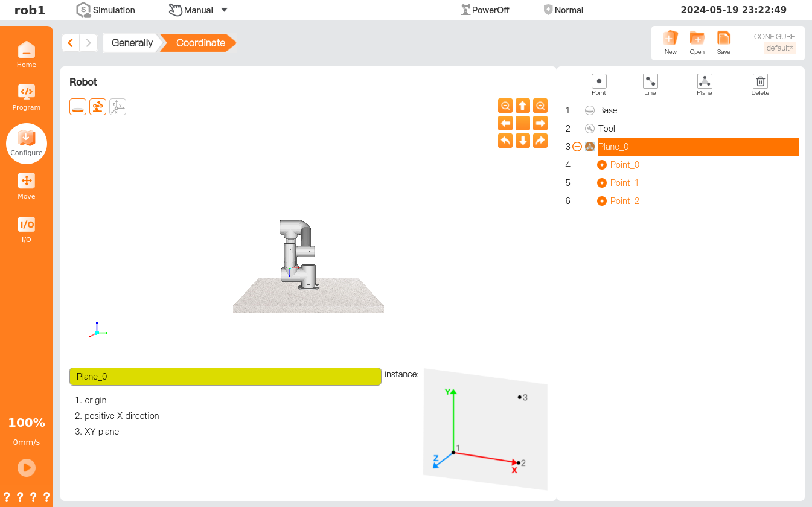Toggle the base plate visibility button
The height and width of the screenshot is (507, 812).
[x=78, y=107]
